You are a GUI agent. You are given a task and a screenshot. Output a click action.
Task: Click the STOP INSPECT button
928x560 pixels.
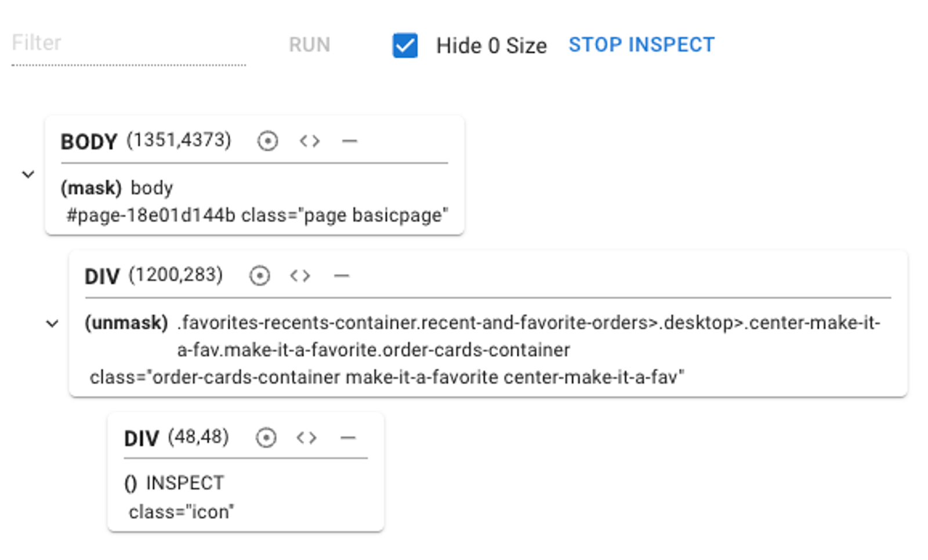(x=641, y=45)
